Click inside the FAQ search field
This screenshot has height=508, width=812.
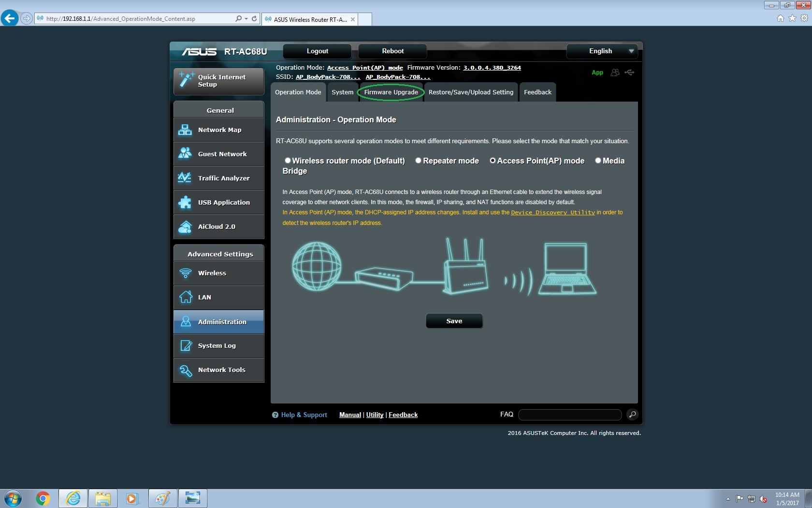pos(569,415)
